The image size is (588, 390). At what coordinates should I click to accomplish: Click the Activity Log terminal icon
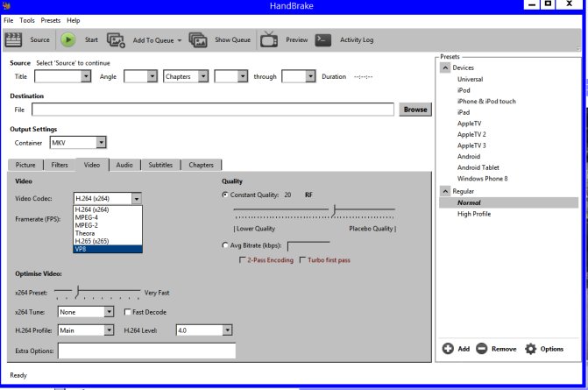tap(322, 39)
